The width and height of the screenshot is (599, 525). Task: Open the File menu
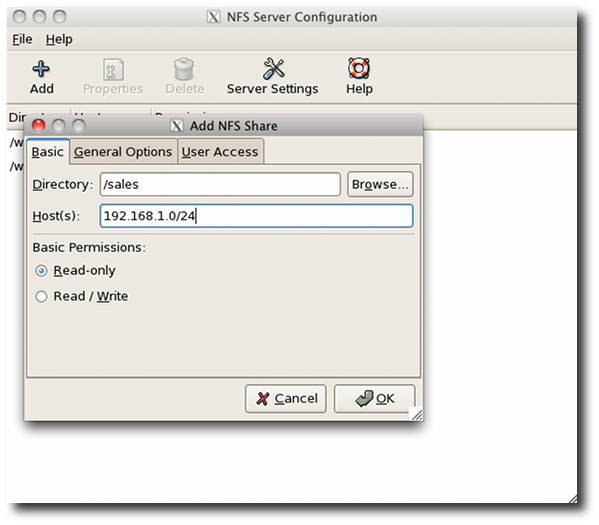(22, 39)
